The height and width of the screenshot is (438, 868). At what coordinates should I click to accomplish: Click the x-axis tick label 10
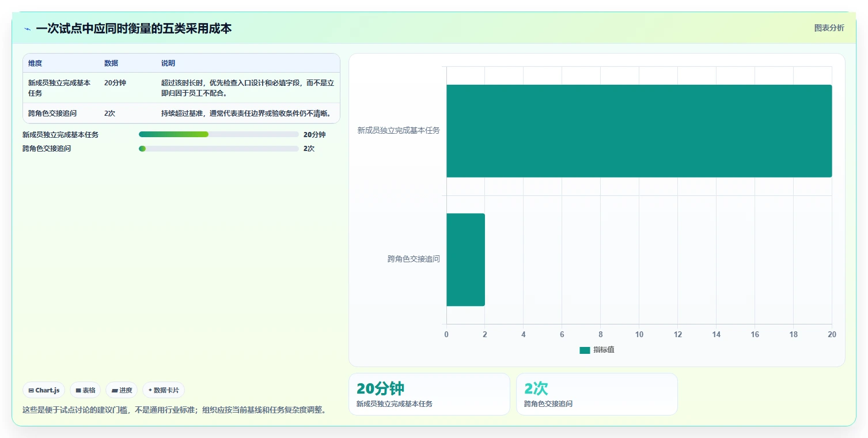coord(639,335)
